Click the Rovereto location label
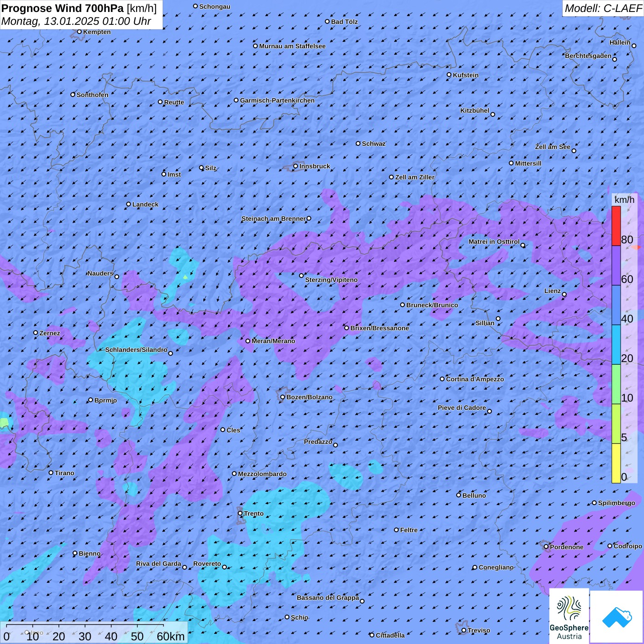The width and height of the screenshot is (644, 644). point(207,563)
